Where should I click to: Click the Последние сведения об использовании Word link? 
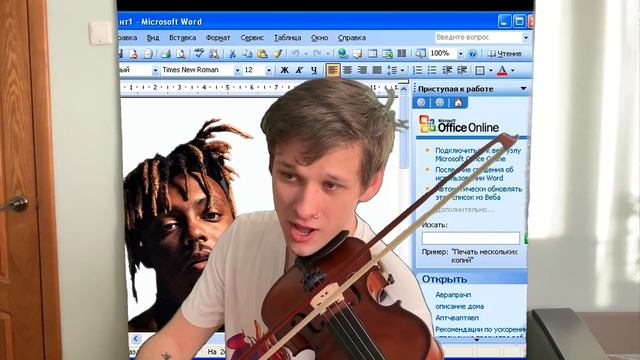click(x=474, y=173)
